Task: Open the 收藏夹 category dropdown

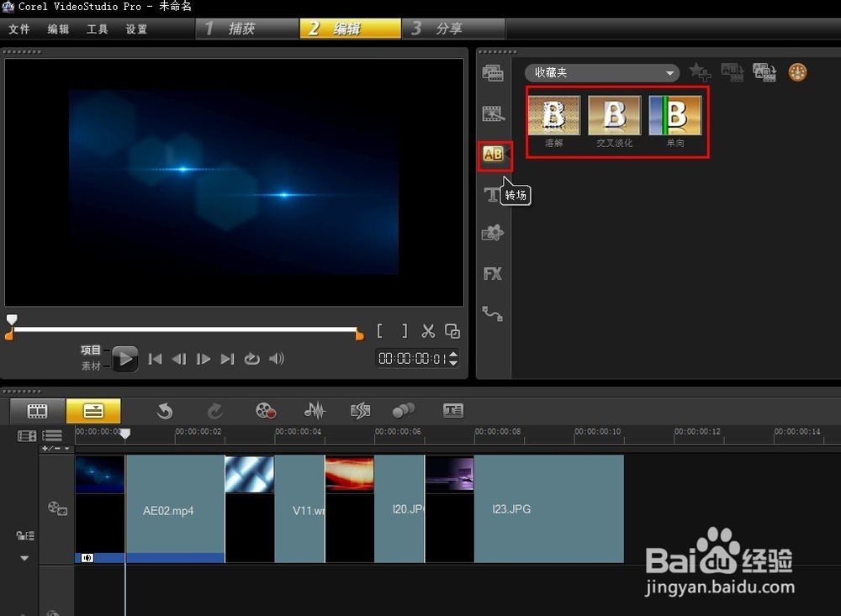Action: coord(602,72)
